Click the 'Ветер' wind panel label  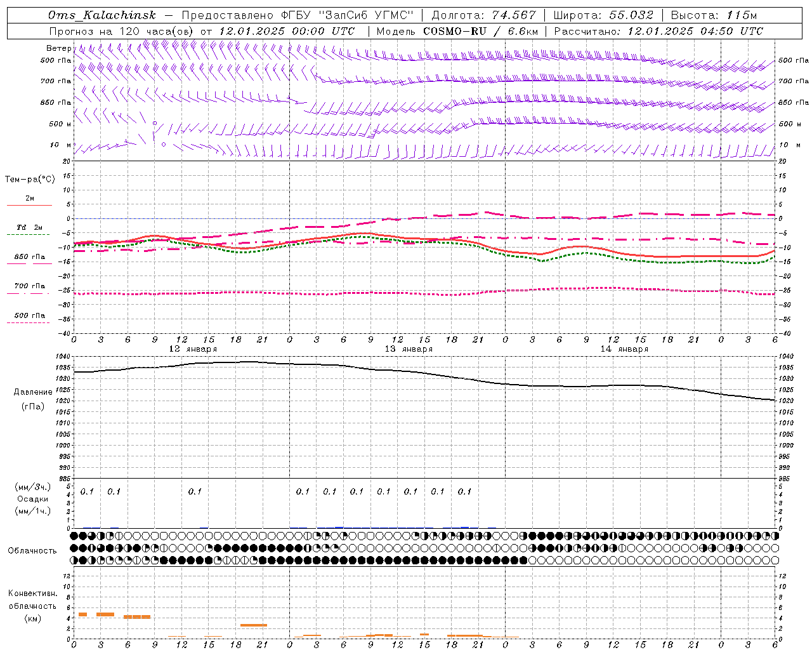(58, 48)
